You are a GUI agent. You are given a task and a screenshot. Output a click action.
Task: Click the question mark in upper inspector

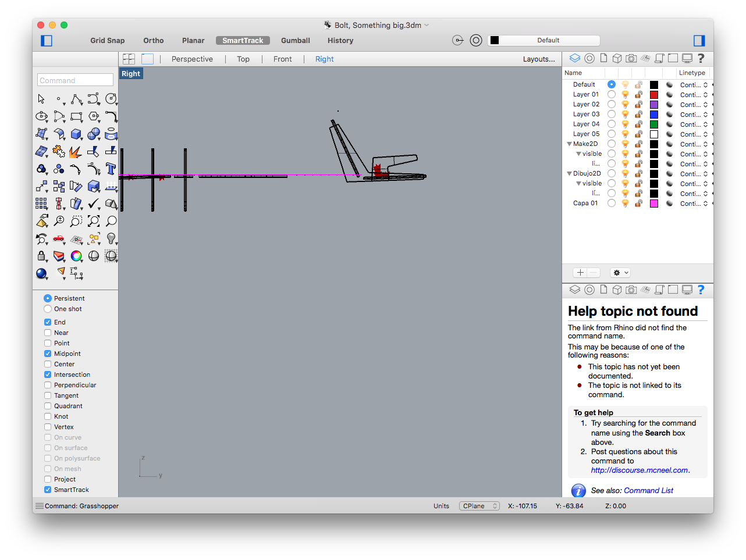tap(701, 58)
